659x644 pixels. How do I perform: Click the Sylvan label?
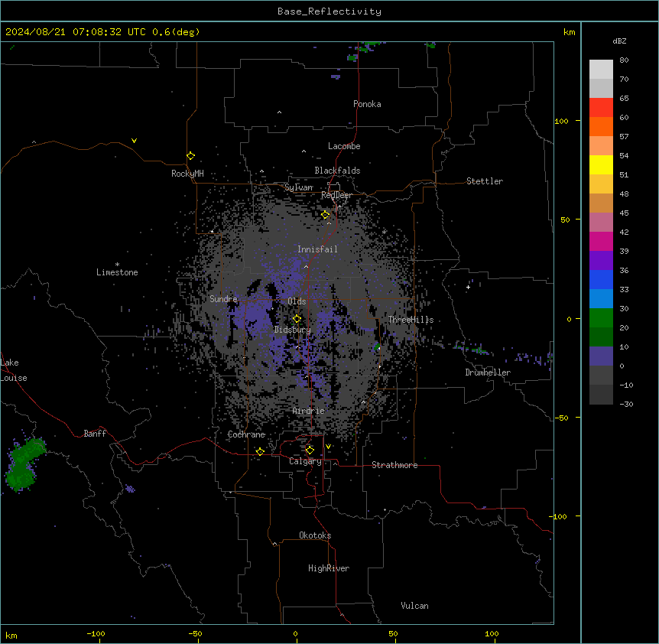[x=299, y=187]
